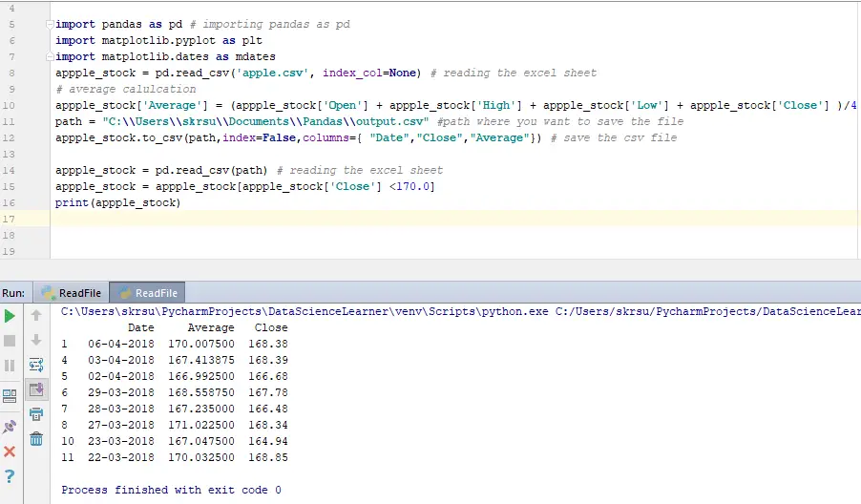The width and height of the screenshot is (861, 504).
Task: Click the 171.022500 average value
Action: pyautogui.click(x=201, y=425)
